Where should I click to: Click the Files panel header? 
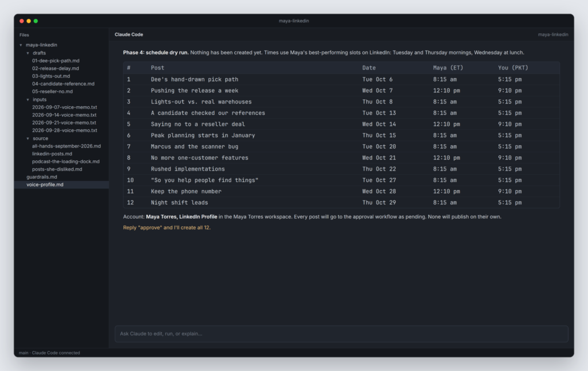[x=24, y=35]
